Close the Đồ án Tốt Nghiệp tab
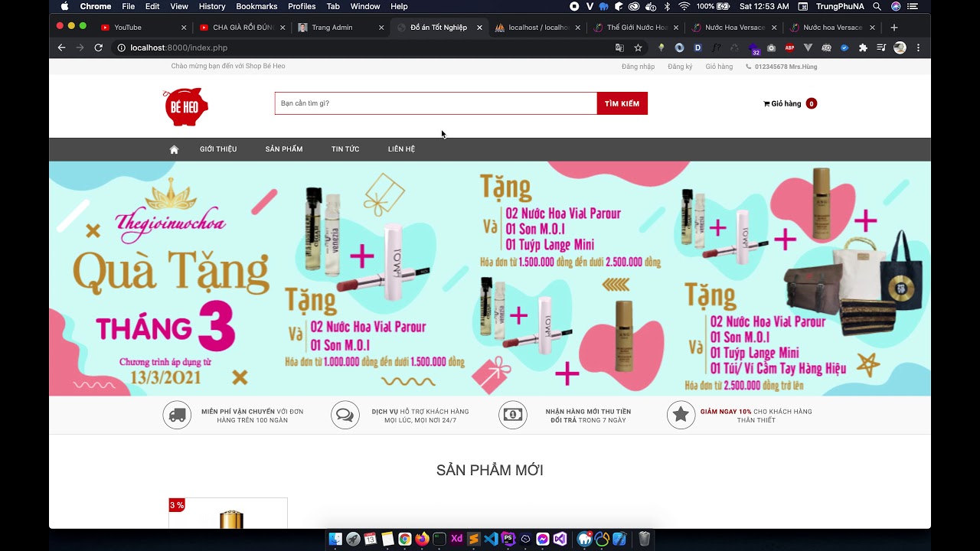 point(479,28)
